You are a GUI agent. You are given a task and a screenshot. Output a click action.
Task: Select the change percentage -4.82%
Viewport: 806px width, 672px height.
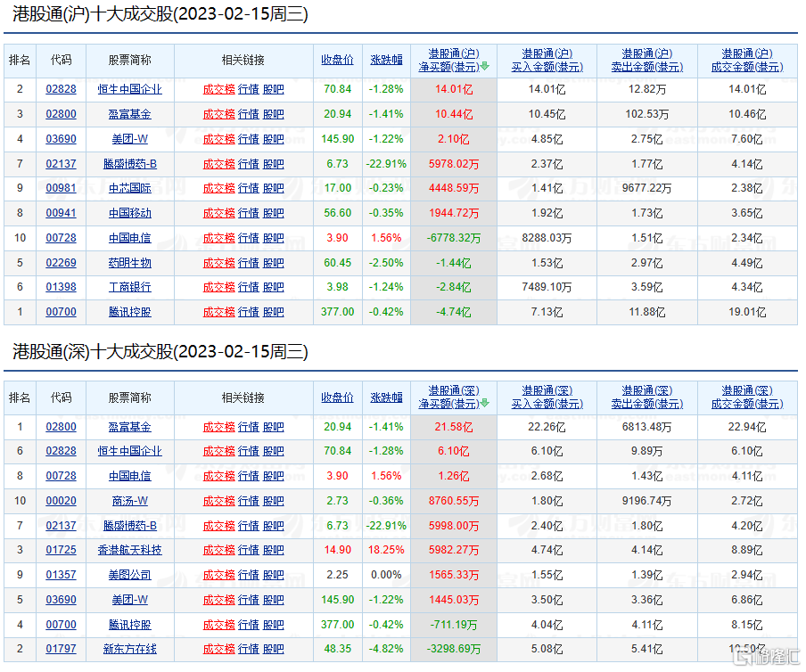click(x=386, y=649)
